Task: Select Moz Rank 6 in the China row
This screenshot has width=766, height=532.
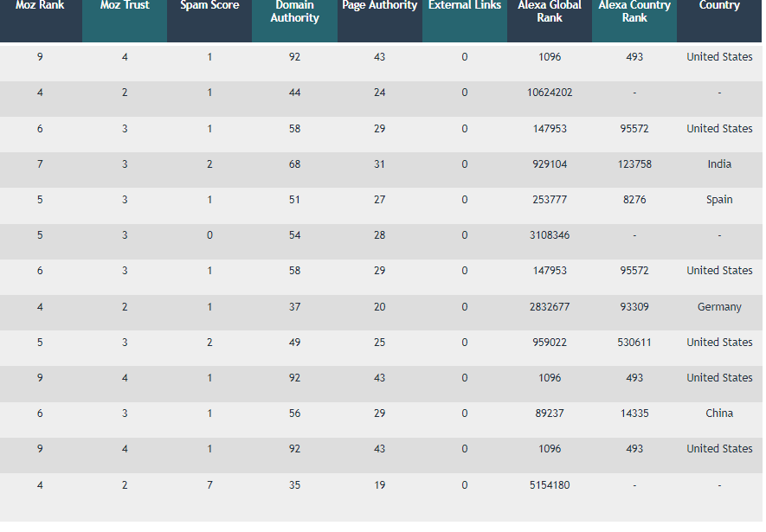Action: coord(40,413)
